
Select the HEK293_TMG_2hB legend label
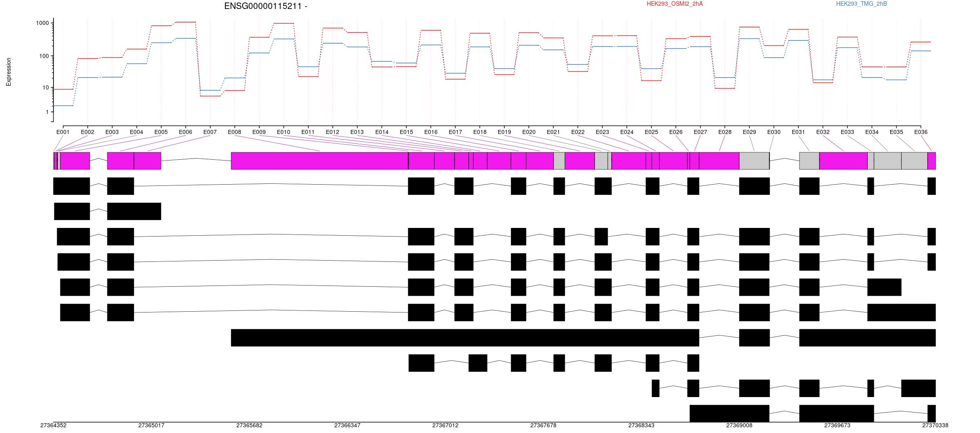point(861,4)
